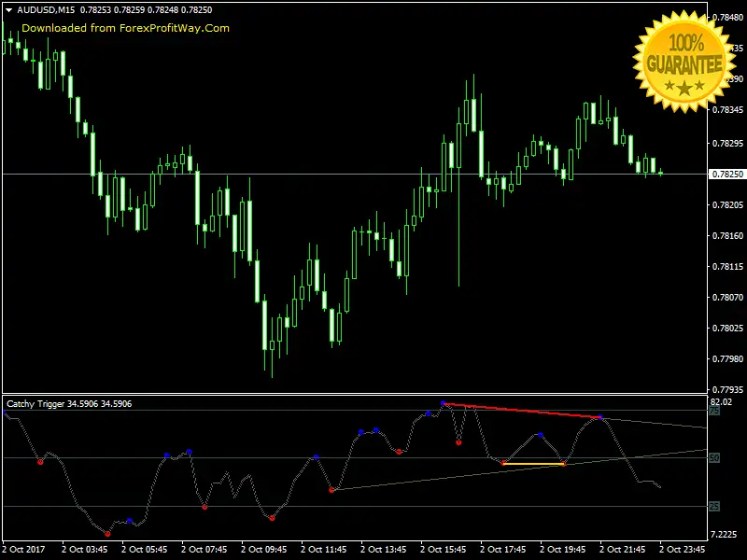
Task: Click the 2 Oct 03:45 time axis label
Action: 84,550
